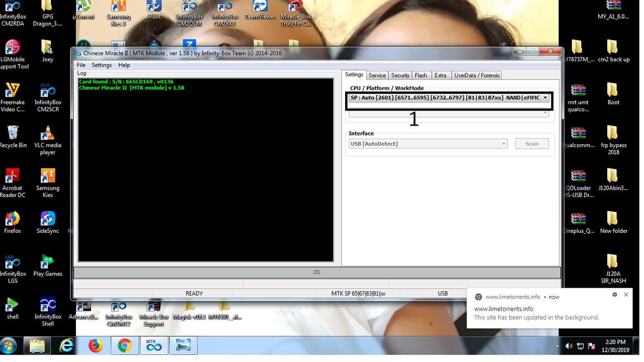The width and height of the screenshot is (644, 362).
Task: Open the µTorrent desktop shortcut
Action: (x=84, y=10)
